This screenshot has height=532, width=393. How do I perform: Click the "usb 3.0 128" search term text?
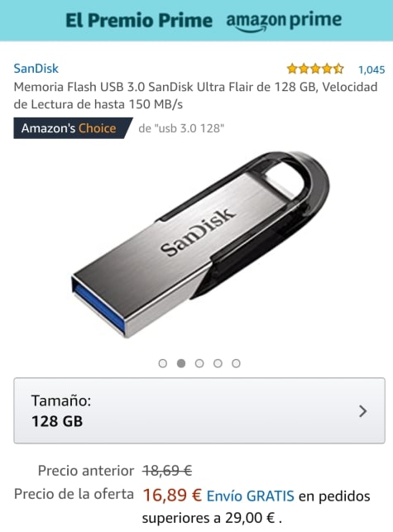tap(189, 128)
